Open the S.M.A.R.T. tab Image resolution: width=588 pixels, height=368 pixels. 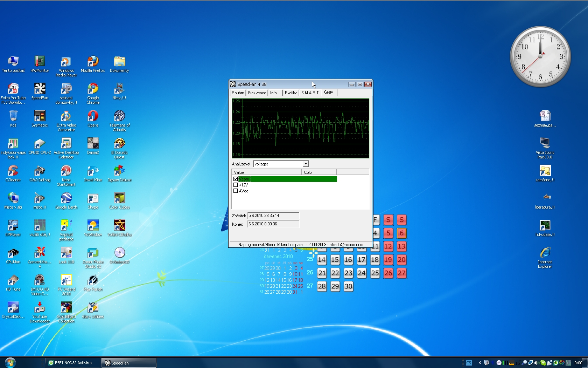(310, 93)
